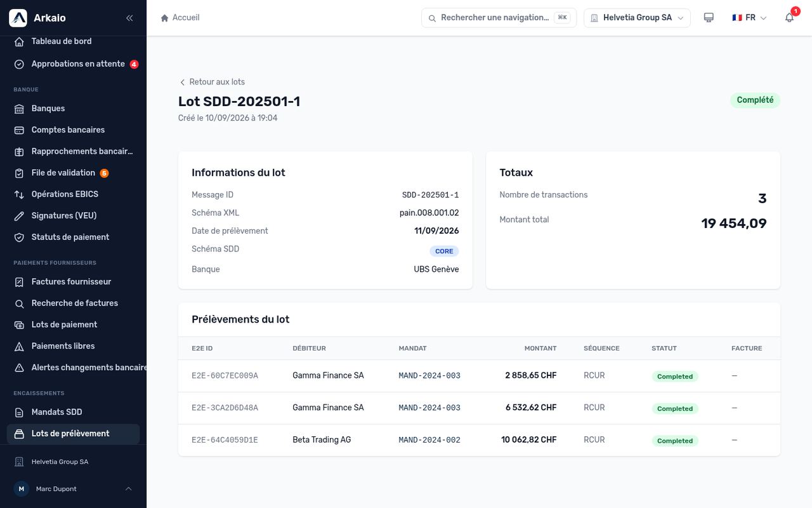This screenshot has width=812, height=508.
Task: Collapse the sidebar with double-chevron icon
Action: pos(129,18)
